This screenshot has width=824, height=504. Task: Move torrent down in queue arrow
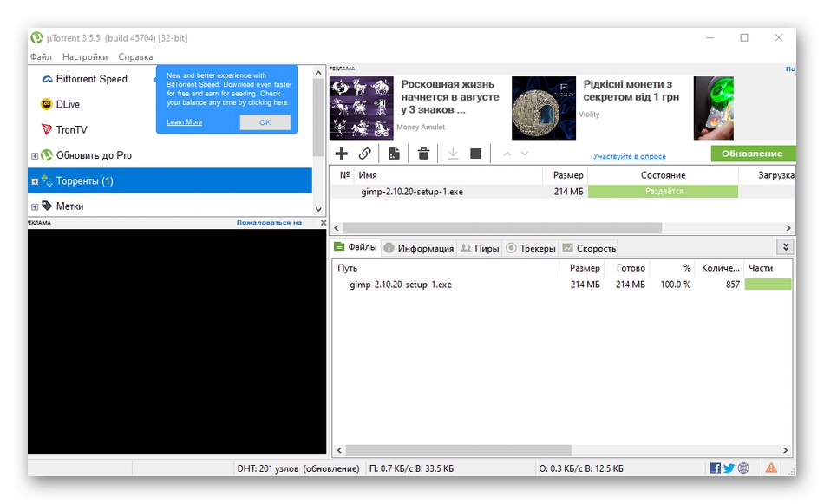pyautogui.click(x=525, y=154)
